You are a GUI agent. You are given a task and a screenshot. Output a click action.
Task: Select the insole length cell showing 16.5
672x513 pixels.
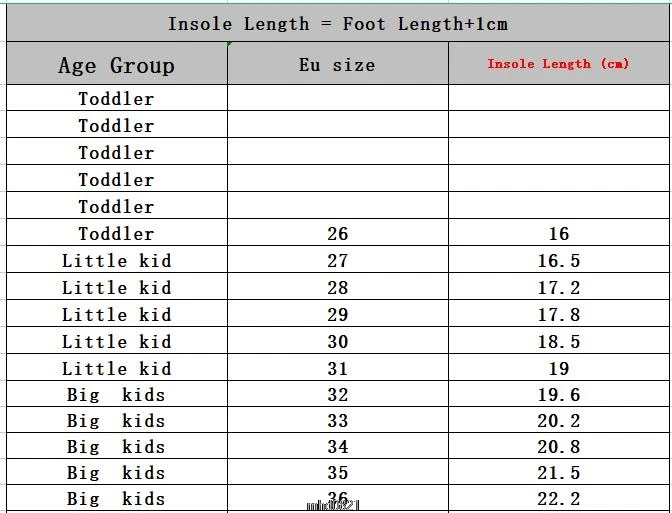[558, 260]
